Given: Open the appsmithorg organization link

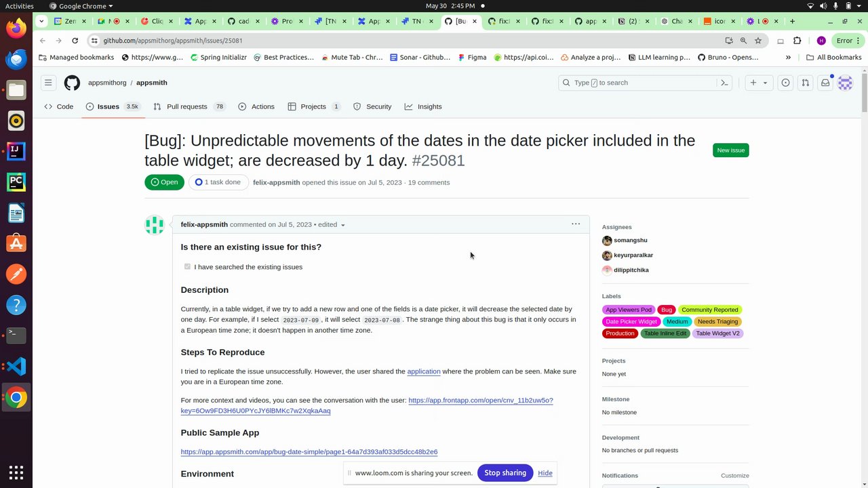Looking at the screenshot, I should click(107, 83).
